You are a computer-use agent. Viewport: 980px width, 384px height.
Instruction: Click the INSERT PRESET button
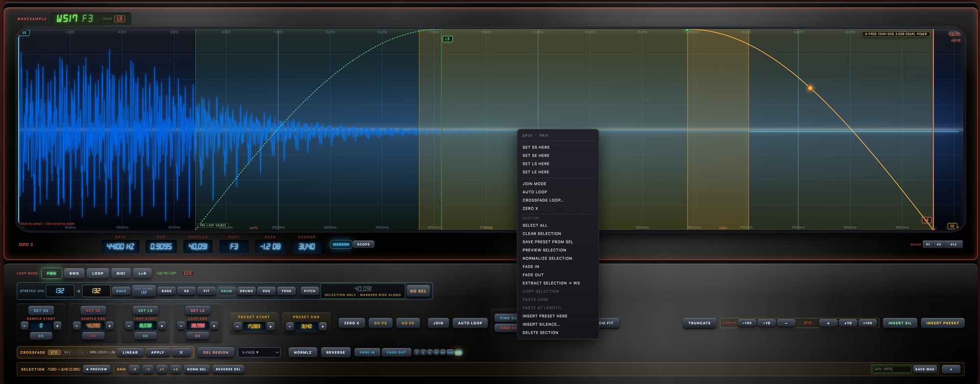click(x=943, y=323)
